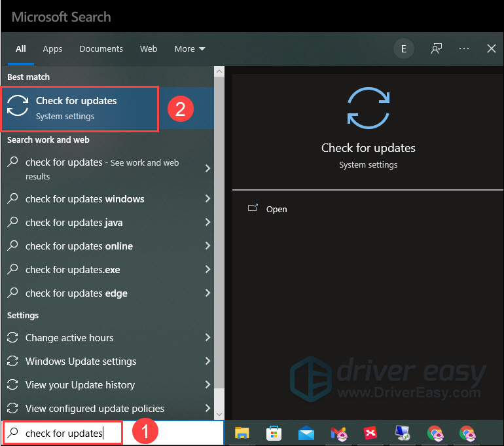Click the user account avatar labeled E
504x446 pixels.
[x=404, y=49]
